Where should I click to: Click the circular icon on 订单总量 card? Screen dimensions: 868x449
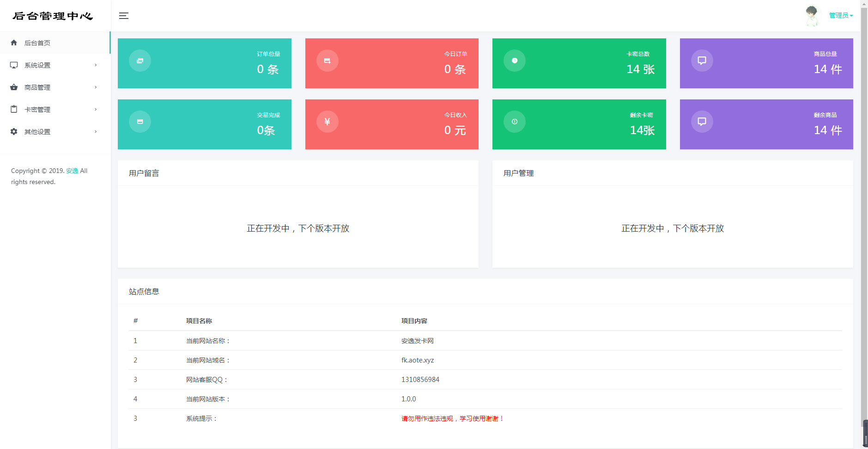[140, 61]
